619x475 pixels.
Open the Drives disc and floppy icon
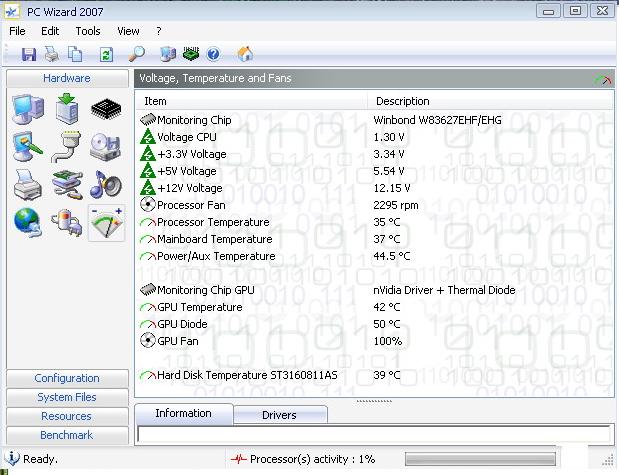coord(105,147)
